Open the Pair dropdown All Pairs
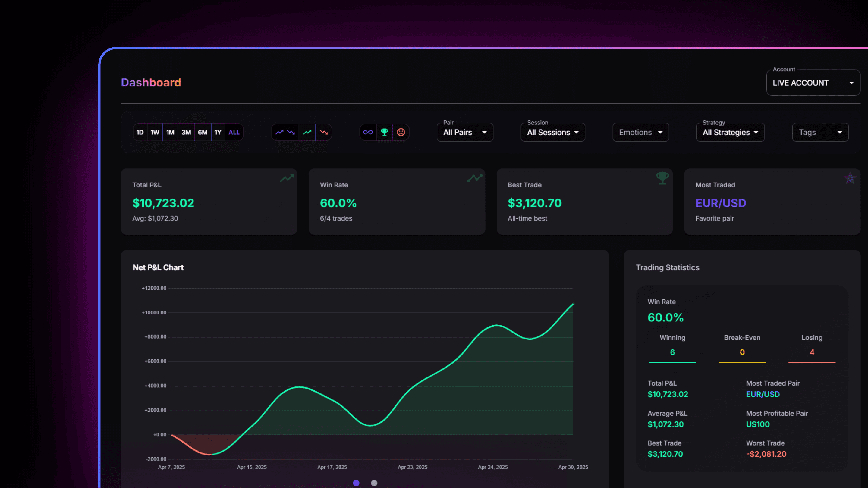This screenshot has width=868, height=488. click(x=465, y=132)
